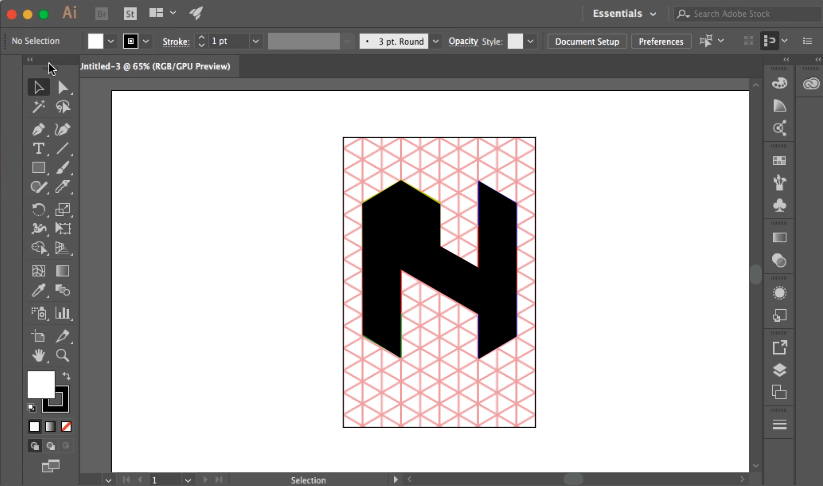This screenshot has width=823, height=486.
Task: Select the Mesh tool
Action: coord(38,271)
